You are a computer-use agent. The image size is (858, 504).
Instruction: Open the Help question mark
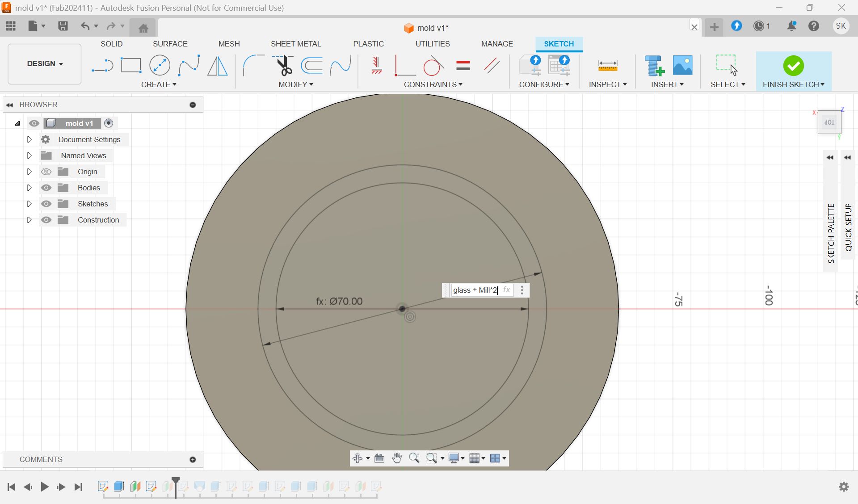pyautogui.click(x=814, y=26)
